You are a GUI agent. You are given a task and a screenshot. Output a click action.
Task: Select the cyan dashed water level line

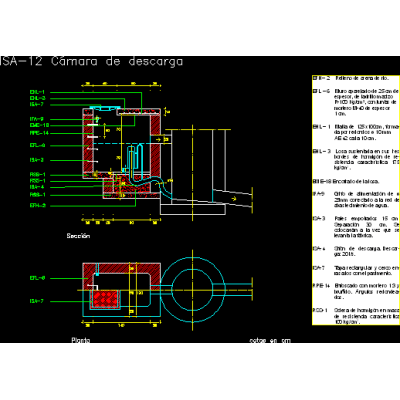pyautogui.click(x=122, y=143)
